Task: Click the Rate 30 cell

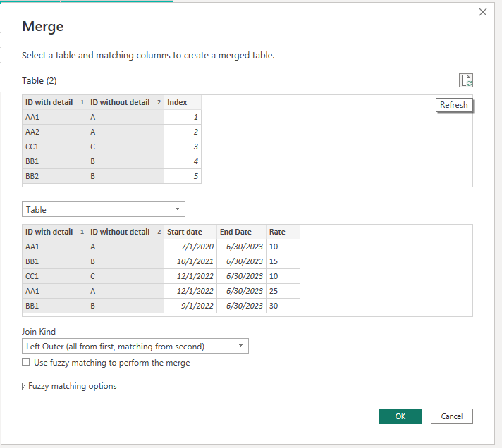Action: coord(283,306)
